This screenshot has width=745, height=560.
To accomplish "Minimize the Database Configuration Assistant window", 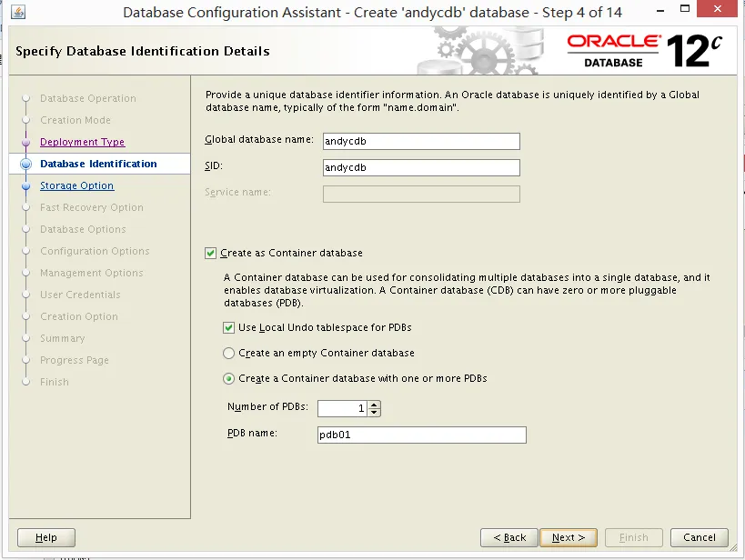I will pos(660,10).
